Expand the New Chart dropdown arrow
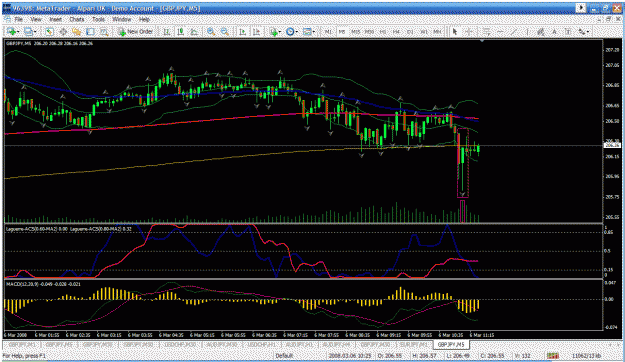 [18, 31]
